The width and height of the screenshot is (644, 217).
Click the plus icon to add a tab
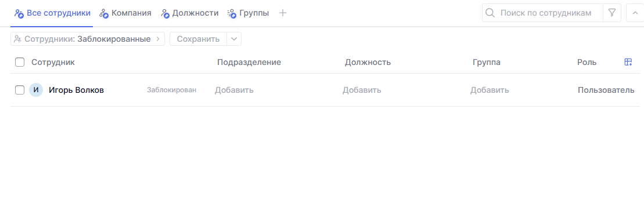pyautogui.click(x=283, y=13)
